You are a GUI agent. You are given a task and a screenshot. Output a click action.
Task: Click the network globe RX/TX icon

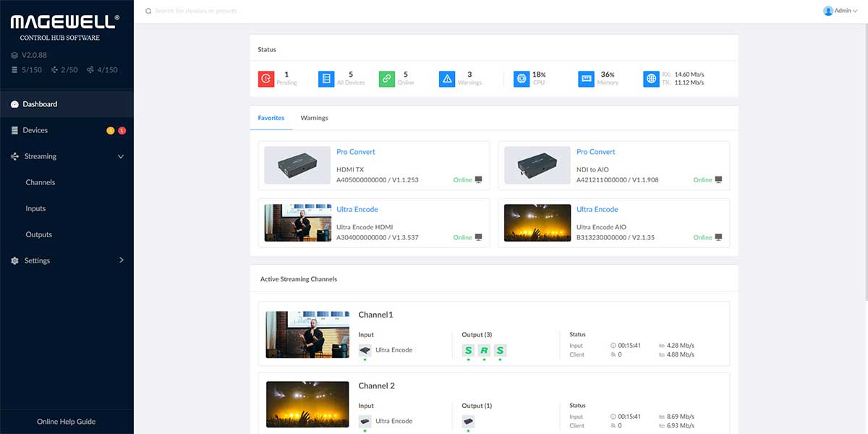(651, 78)
